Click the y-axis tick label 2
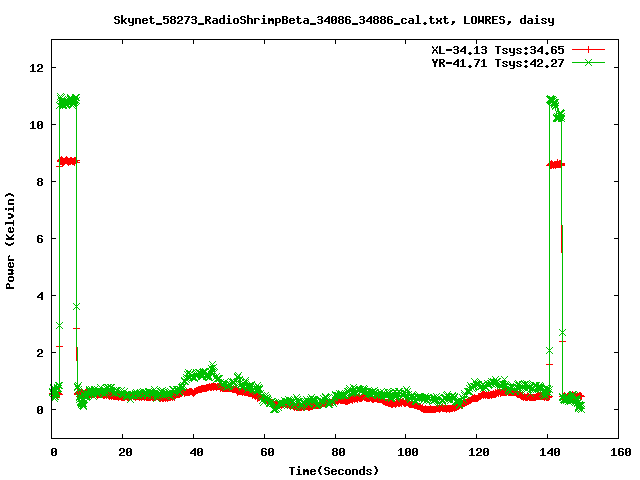The height and width of the screenshot is (480, 640). coord(40,353)
